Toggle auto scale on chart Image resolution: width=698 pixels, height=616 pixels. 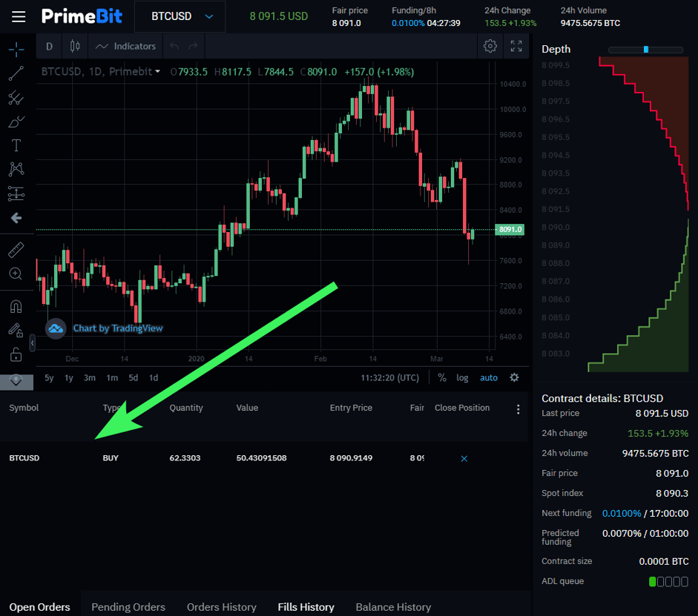pos(489,377)
